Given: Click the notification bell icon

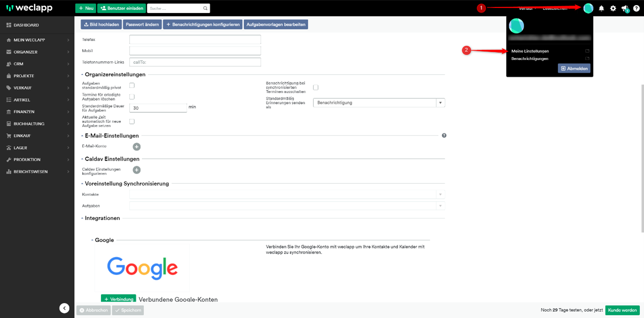Looking at the screenshot, I should pos(601,8).
